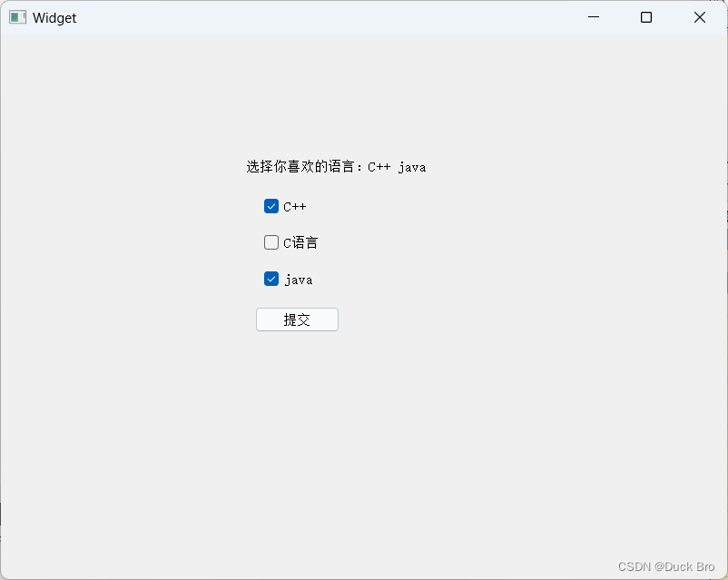Minimize the Widget window
This screenshot has width=728, height=580.
pyautogui.click(x=594, y=17)
